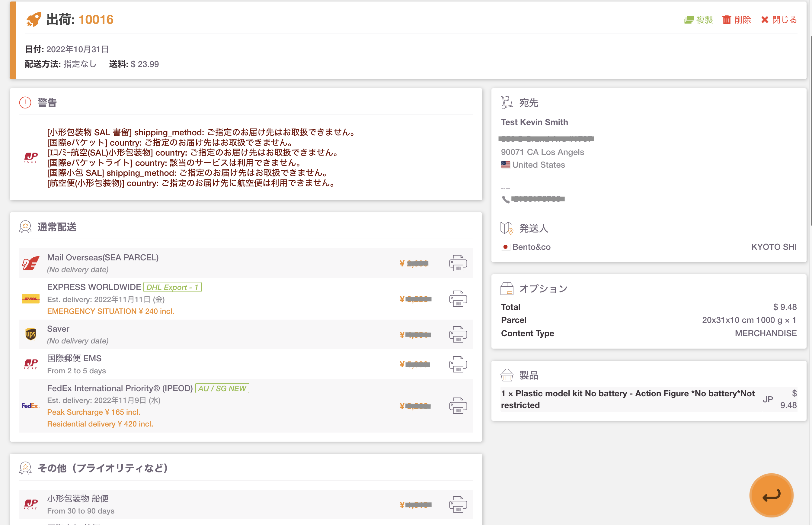Image resolution: width=812 pixels, height=525 pixels.
Task: Click MERCHANDISE content type value
Action: [x=766, y=333]
